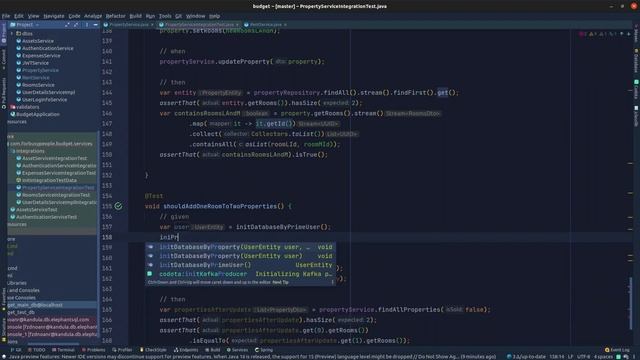Choose initDatabaseByPrimeUser() completion suggestion
Screen dimensions: 640x360
coord(240,265)
